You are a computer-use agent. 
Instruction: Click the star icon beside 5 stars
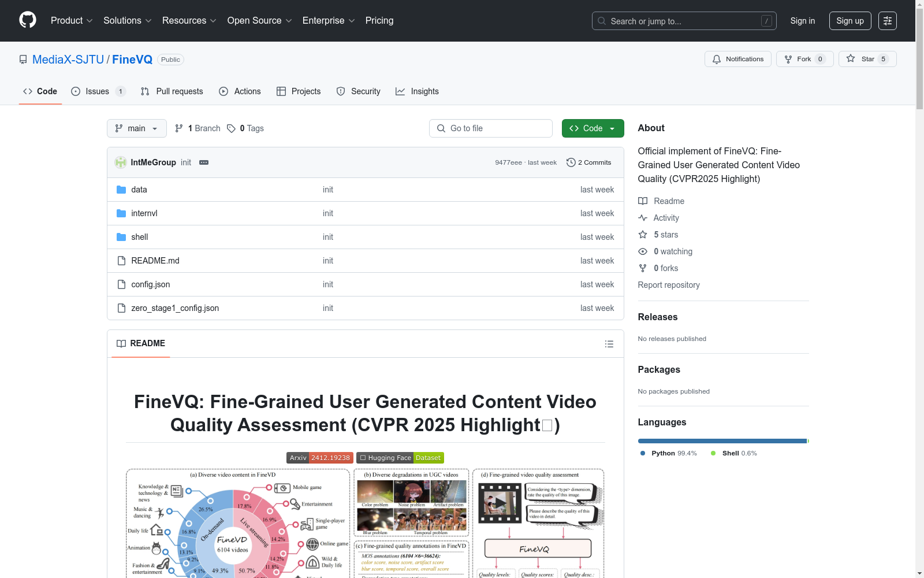[643, 235]
